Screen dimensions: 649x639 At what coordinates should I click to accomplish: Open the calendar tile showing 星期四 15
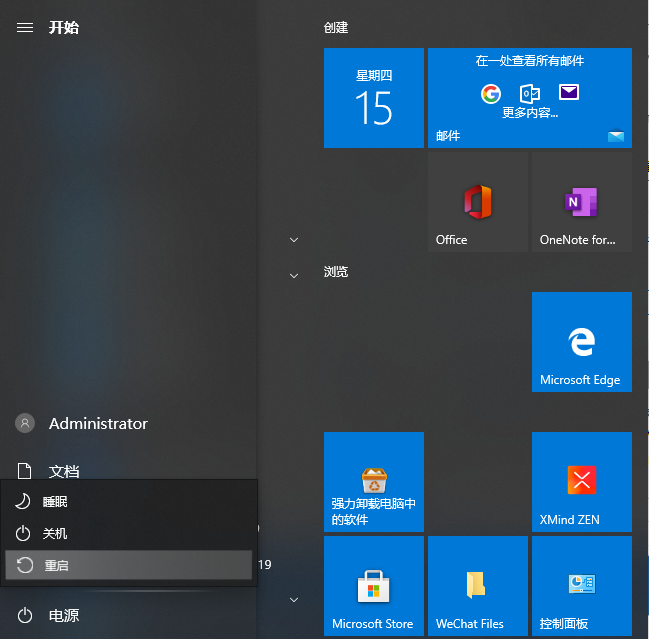click(373, 98)
